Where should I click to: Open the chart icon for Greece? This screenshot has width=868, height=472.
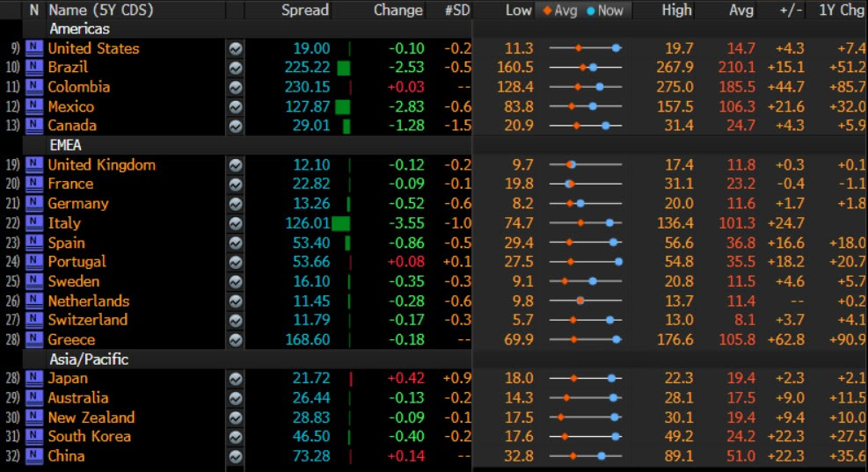click(x=236, y=340)
